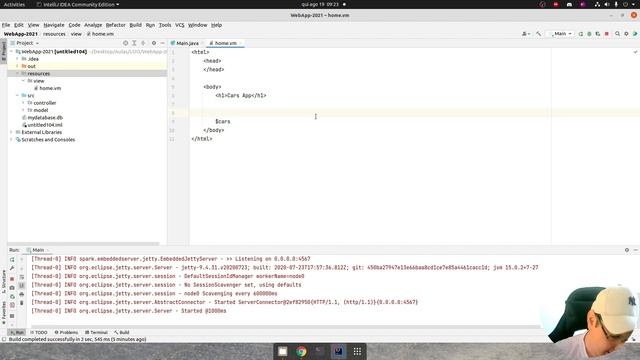Click Collapse All icon in Project panel
Image resolution: width=640 pixels, height=360 pixels.
[x=143, y=43]
